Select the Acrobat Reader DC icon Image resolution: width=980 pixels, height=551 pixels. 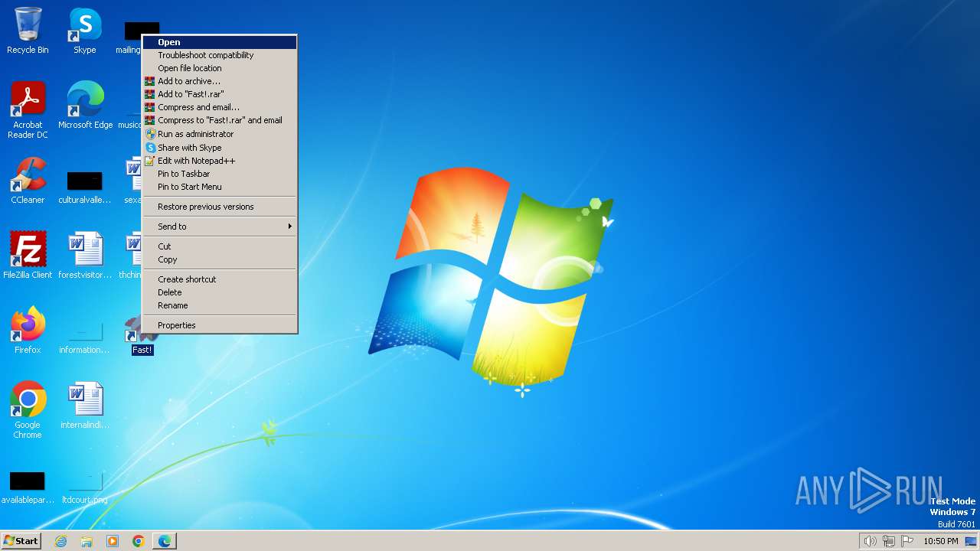point(28,110)
